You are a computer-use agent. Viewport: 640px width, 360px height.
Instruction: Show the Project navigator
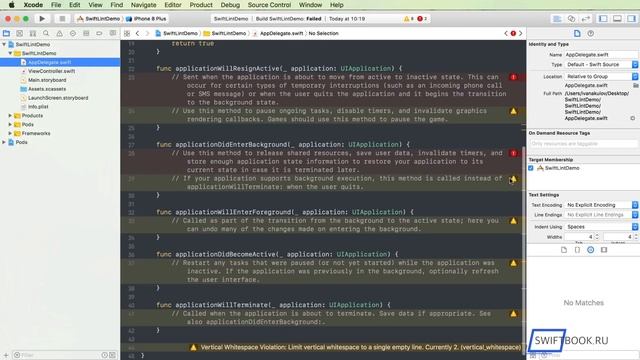point(6,33)
